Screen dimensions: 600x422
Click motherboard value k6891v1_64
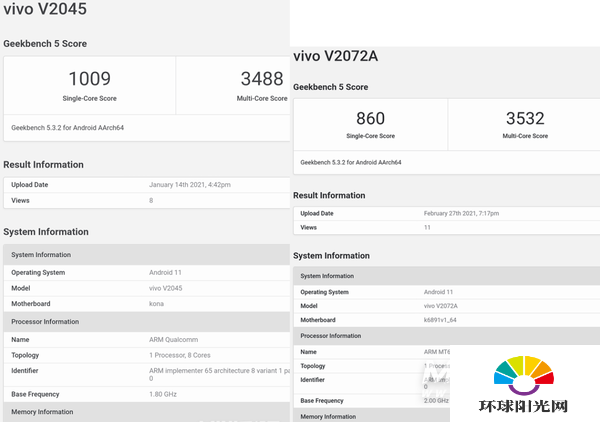(x=440, y=320)
